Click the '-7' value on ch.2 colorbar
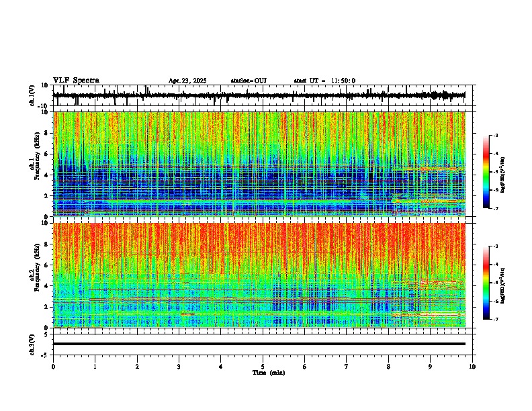 pos(495,319)
